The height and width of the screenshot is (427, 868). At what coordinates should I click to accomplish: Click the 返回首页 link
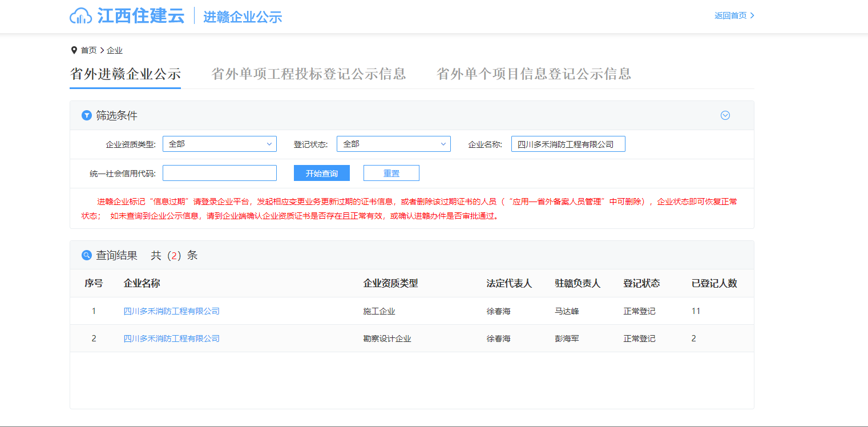(x=734, y=15)
